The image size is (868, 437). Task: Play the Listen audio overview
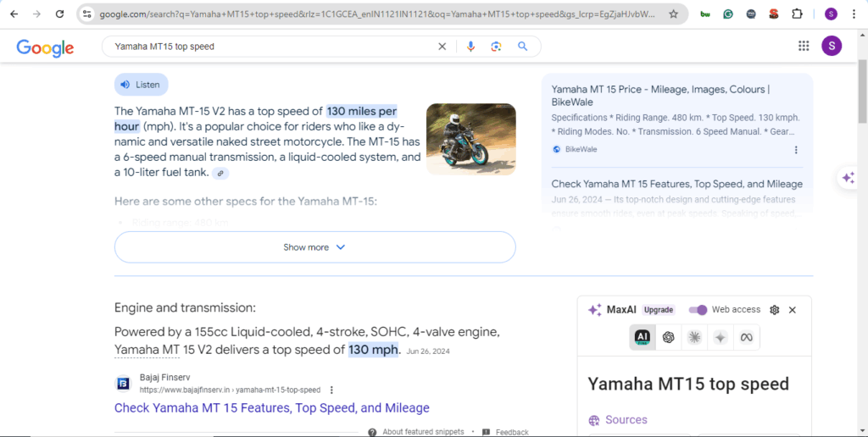[x=142, y=85]
